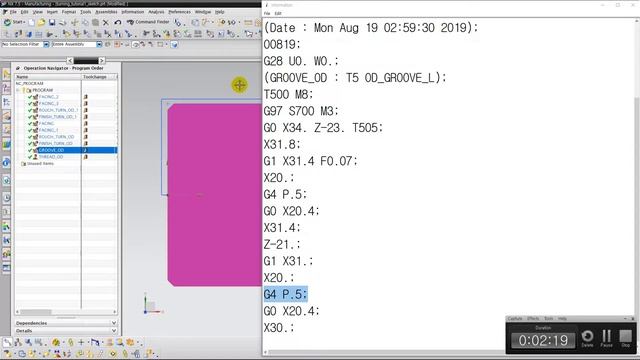Click the toolchange icon for THREAD_OD
Image resolution: width=640 pixels, height=360 pixels.
[86, 157]
